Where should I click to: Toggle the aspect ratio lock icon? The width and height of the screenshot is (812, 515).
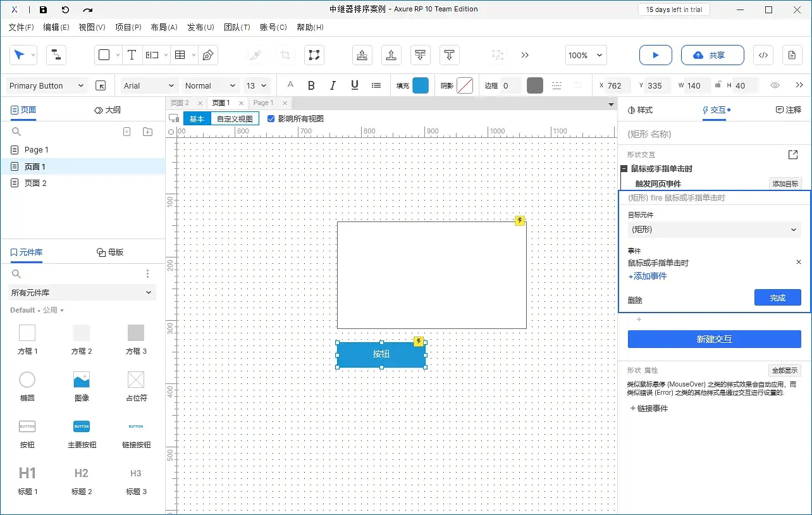pyautogui.click(x=718, y=85)
